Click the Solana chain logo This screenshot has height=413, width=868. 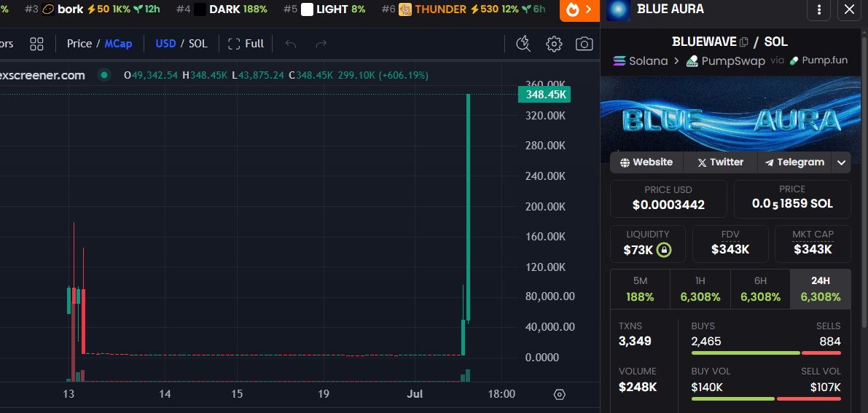[619, 60]
